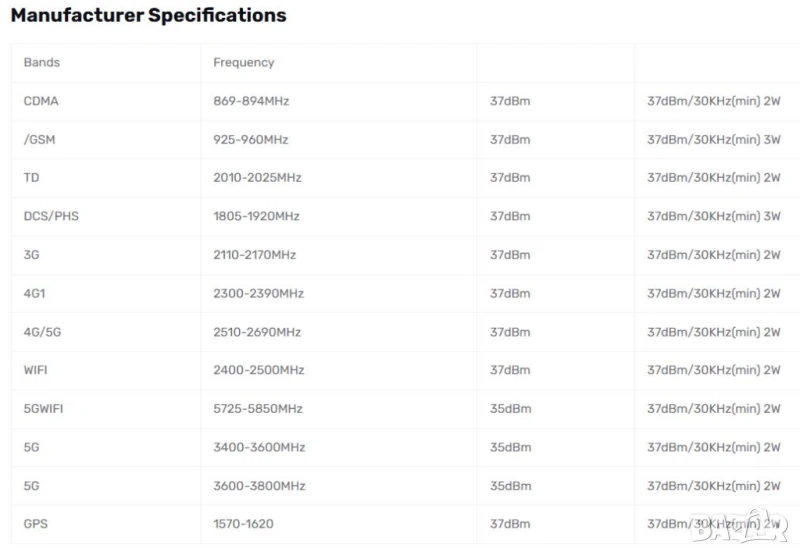Select the GPS band cell
The image size is (800, 555).
[36, 524]
